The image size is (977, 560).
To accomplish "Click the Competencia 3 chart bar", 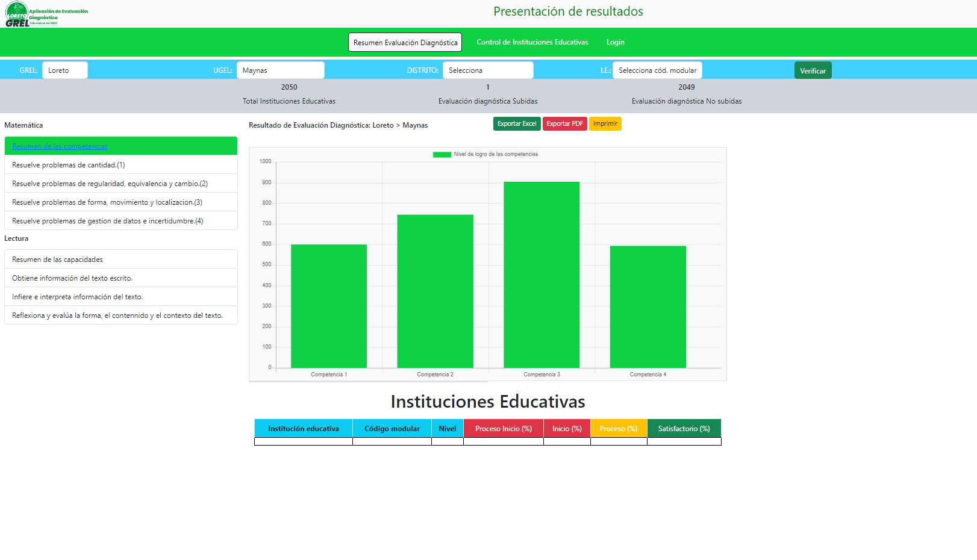I will 542,275.
